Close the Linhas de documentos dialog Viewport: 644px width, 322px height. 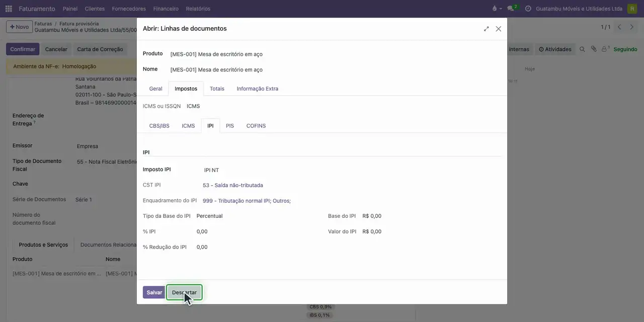click(x=499, y=29)
